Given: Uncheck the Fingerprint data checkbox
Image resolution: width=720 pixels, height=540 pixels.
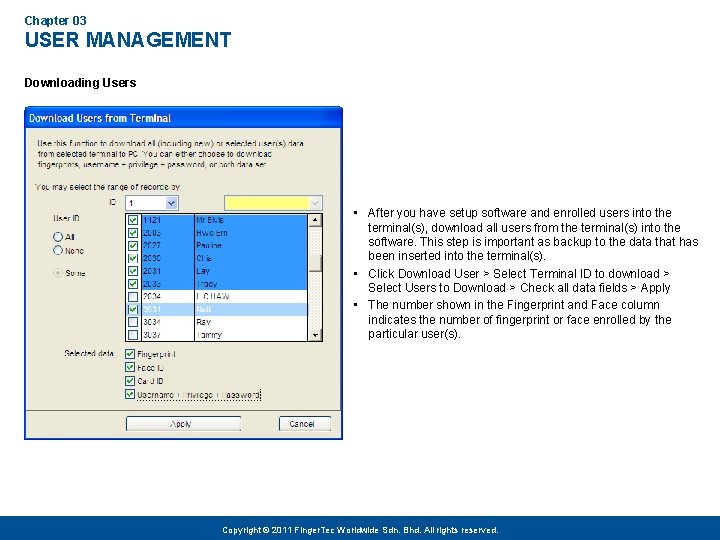Looking at the screenshot, I should click(130, 354).
